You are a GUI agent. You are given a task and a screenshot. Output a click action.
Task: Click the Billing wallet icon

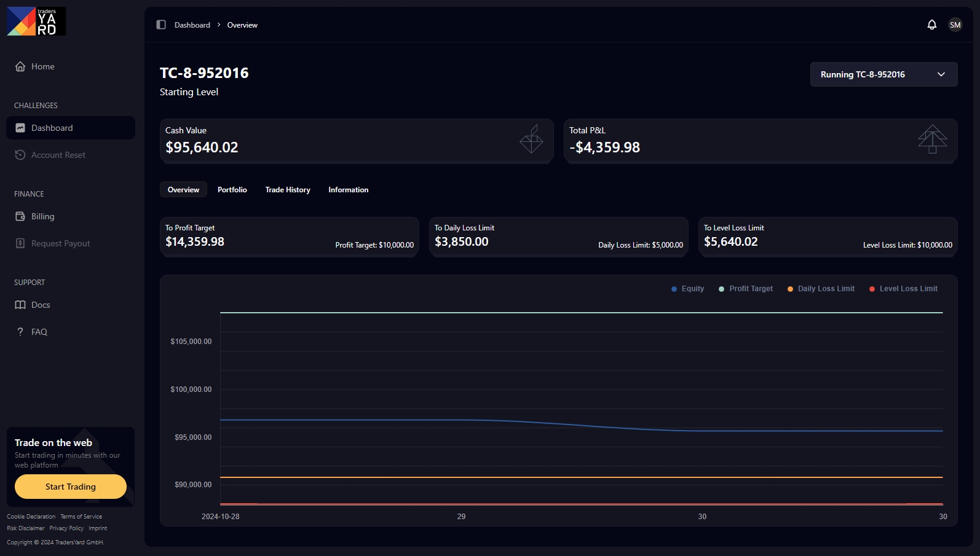point(20,216)
